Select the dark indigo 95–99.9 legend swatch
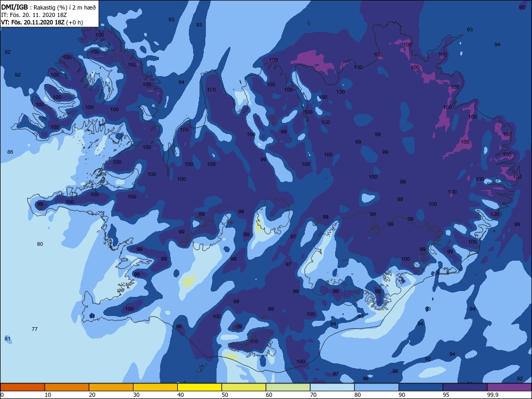The height and width of the screenshot is (399, 532). pyautogui.click(x=465, y=387)
